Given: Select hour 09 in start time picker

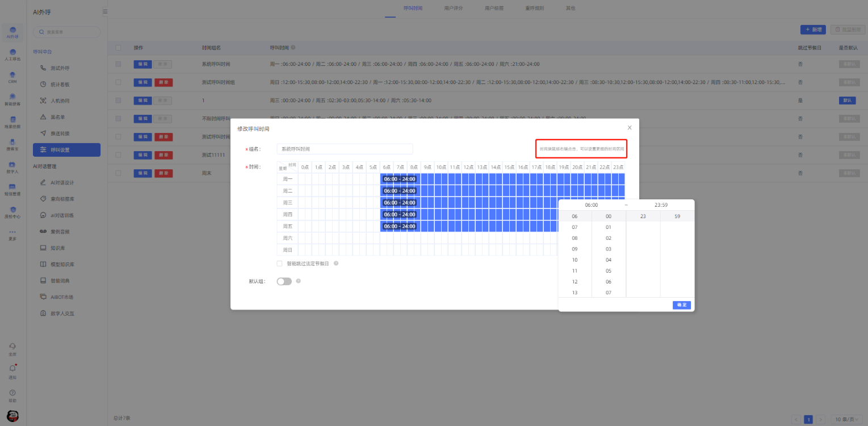Looking at the screenshot, I should (575, 249).
